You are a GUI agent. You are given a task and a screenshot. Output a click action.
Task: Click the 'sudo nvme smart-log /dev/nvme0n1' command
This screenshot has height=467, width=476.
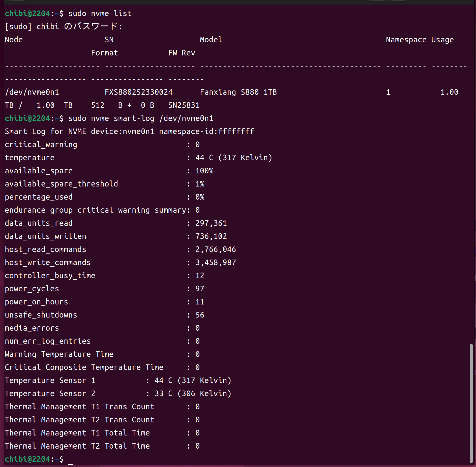point(141,118)
